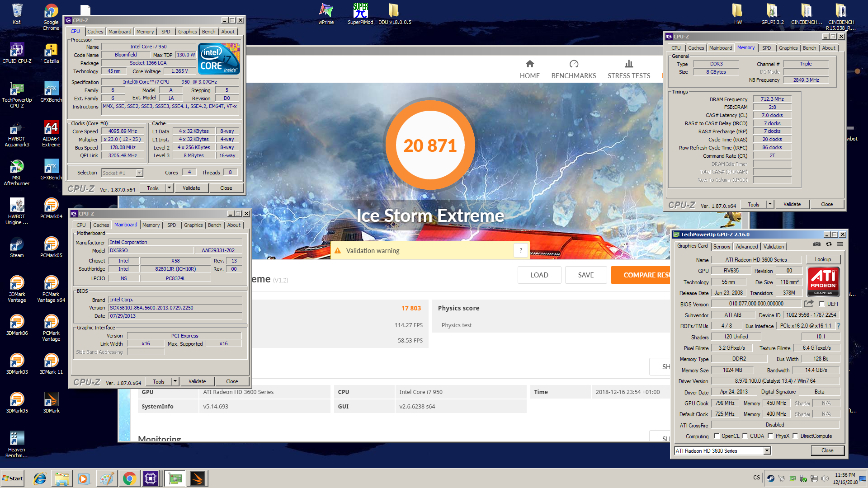868x488 pixels.
Task: Open the SPD tab in the CPU-Z Memory window
Action: pos(766,48)
